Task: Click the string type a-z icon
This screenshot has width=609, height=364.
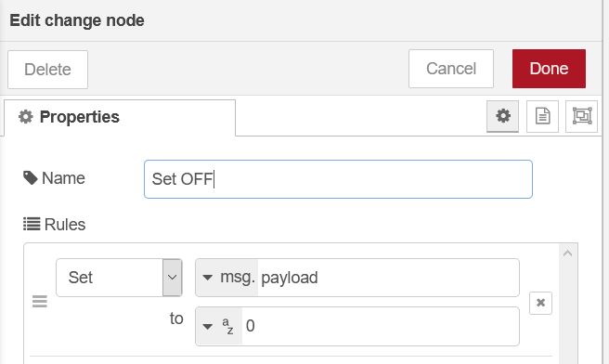Action: pyautogui.click(x=227, y=326)
